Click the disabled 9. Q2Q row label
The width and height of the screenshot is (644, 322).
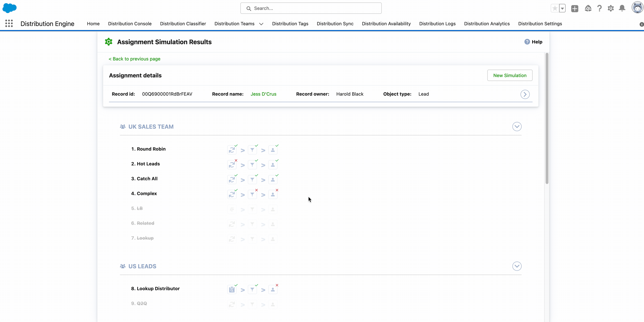pos(139,303)
